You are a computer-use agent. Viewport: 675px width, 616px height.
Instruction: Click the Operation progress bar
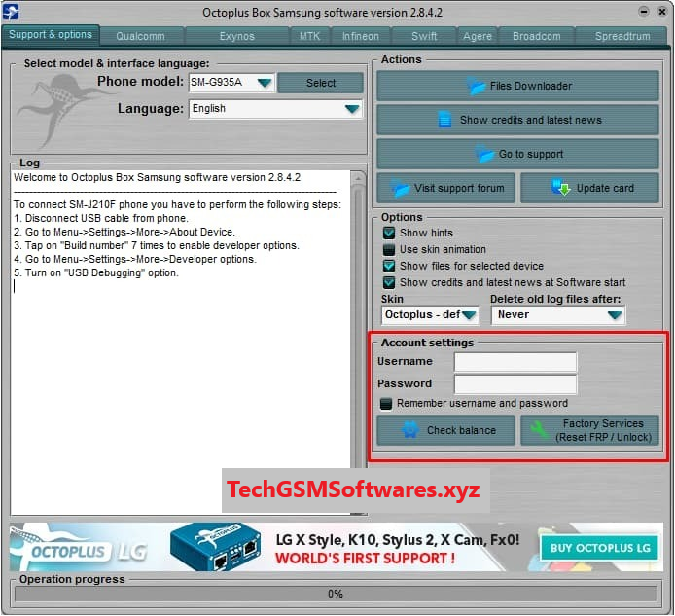tap(336, 594)
